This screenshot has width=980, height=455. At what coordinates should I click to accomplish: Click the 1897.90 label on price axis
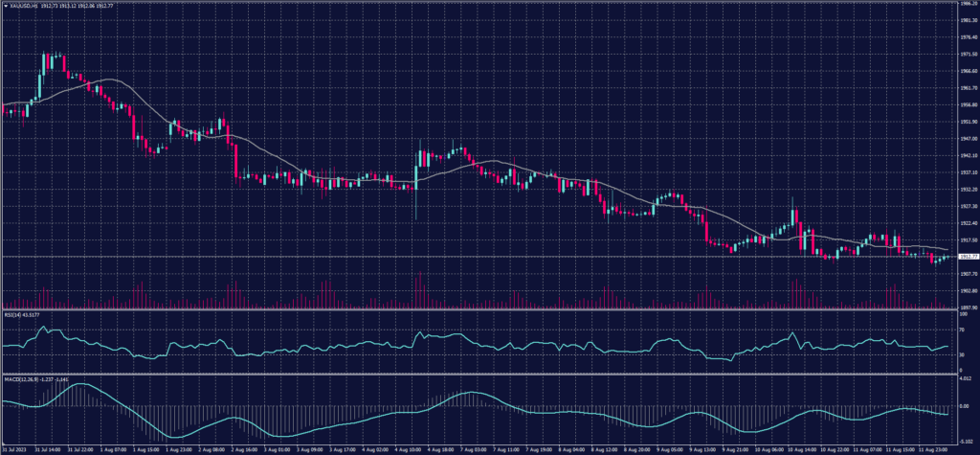pos(966,307)
